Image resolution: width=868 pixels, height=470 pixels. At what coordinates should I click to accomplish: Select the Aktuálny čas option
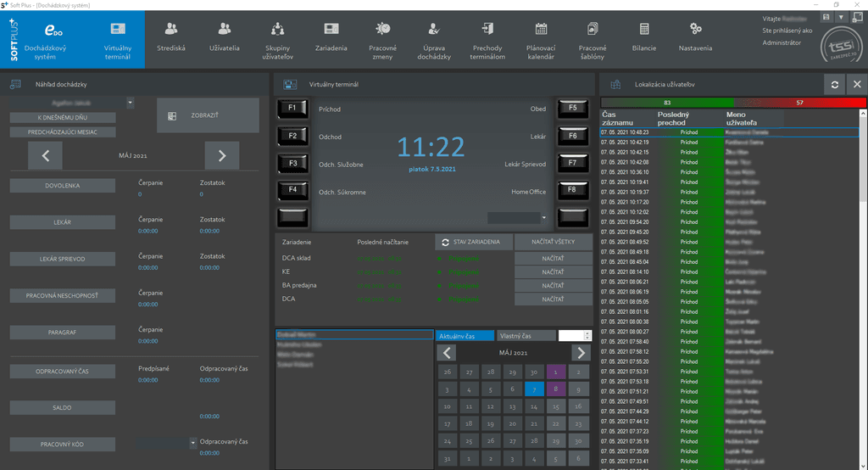point(464,336)
